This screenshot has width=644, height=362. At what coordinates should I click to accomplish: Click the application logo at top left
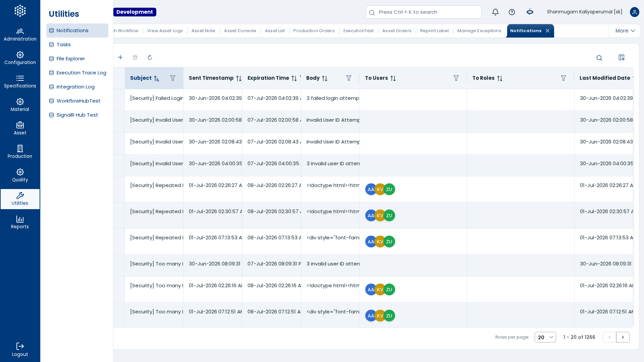(x=20, y=11)
